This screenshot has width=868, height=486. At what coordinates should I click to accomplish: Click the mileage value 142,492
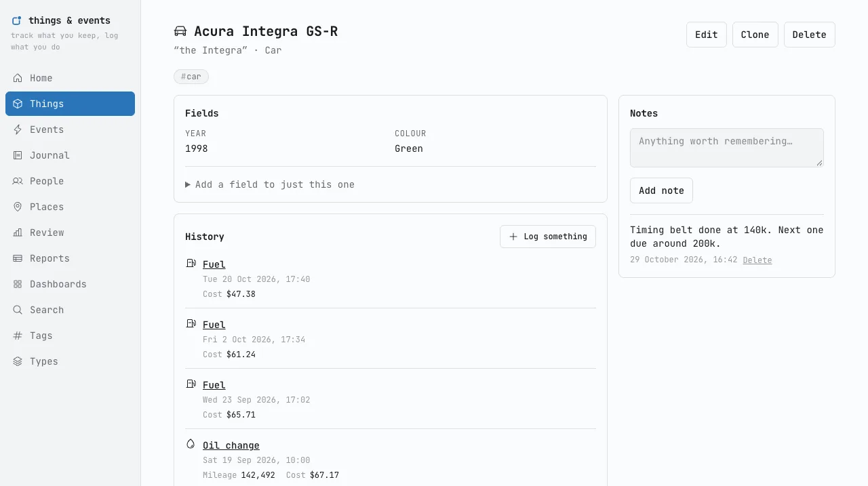click(x=258, y=475)
